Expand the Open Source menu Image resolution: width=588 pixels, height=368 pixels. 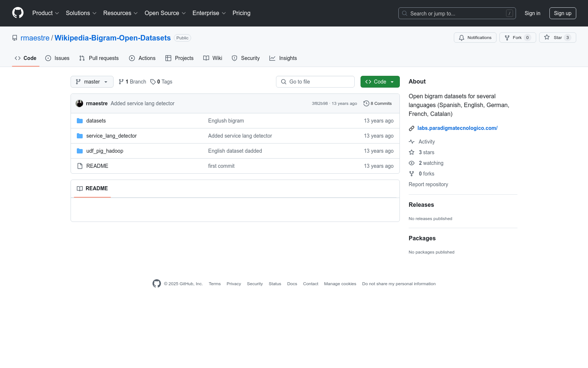coord(165,13)
